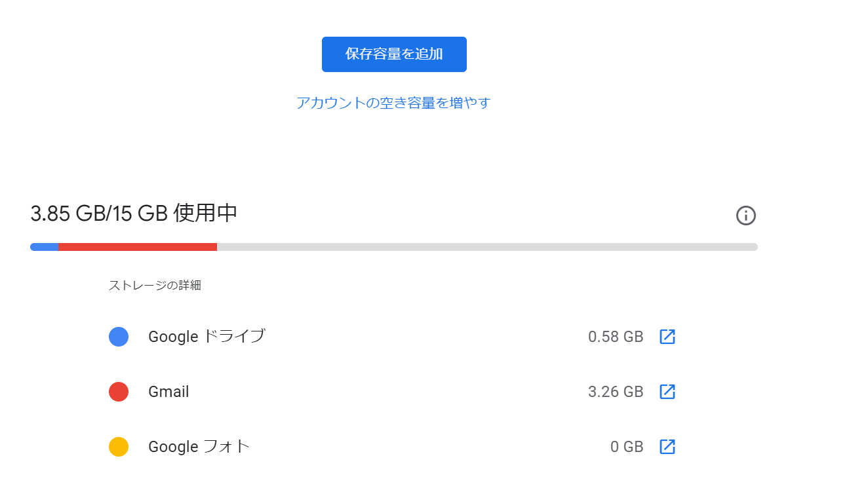Screen dimensions: 868x490
Task: Click the red segment of the storage bar
Action: pos(138,247)
